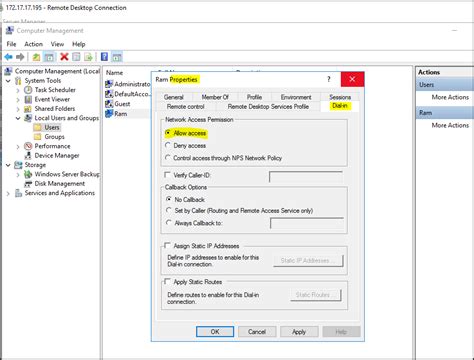Collapse the Local Users and Groups node
The height and width of the screenshot is (360, 474).
pyautogui.click(x=18, y=118)
